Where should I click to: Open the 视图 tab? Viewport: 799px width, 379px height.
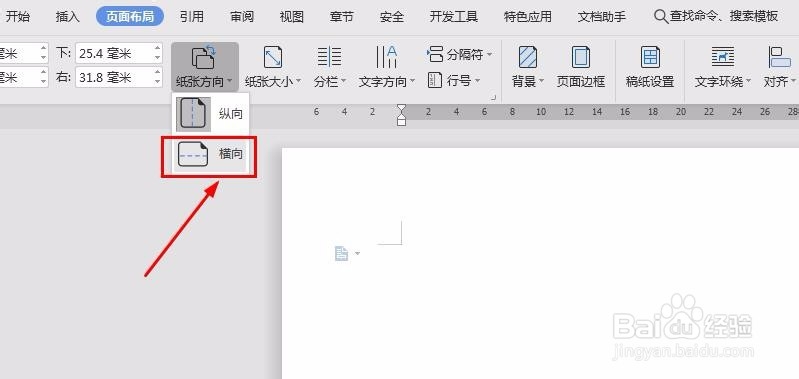(x=291, y=16)
